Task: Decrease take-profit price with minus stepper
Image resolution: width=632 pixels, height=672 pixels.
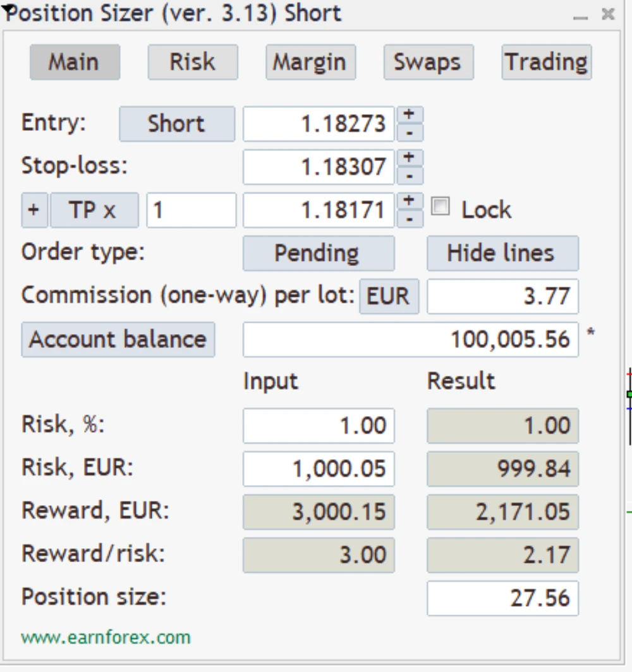Action: coord(410,219)
